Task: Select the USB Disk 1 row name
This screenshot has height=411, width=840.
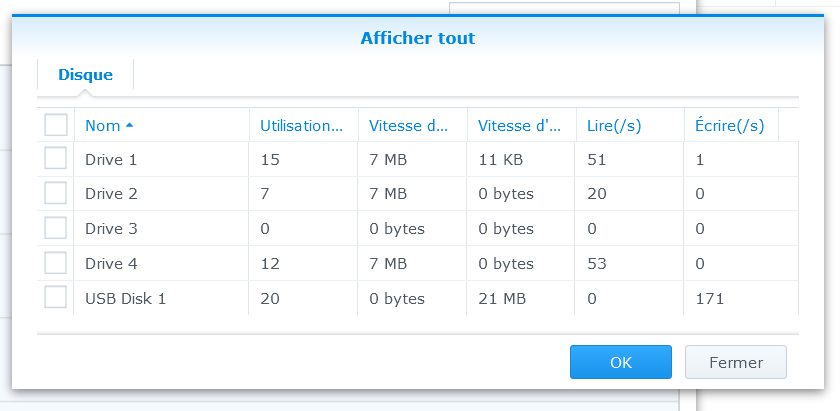Action: pyautogui.click(x=125, y=298)
